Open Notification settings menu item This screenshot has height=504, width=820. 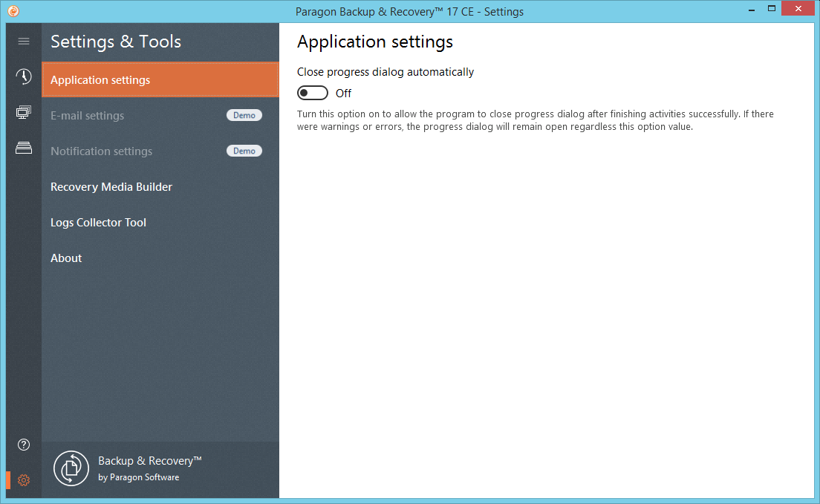(160, 151)
